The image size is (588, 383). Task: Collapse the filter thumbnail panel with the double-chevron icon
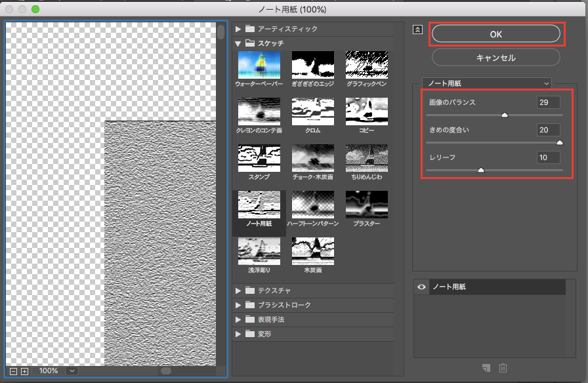coord(417,30)
